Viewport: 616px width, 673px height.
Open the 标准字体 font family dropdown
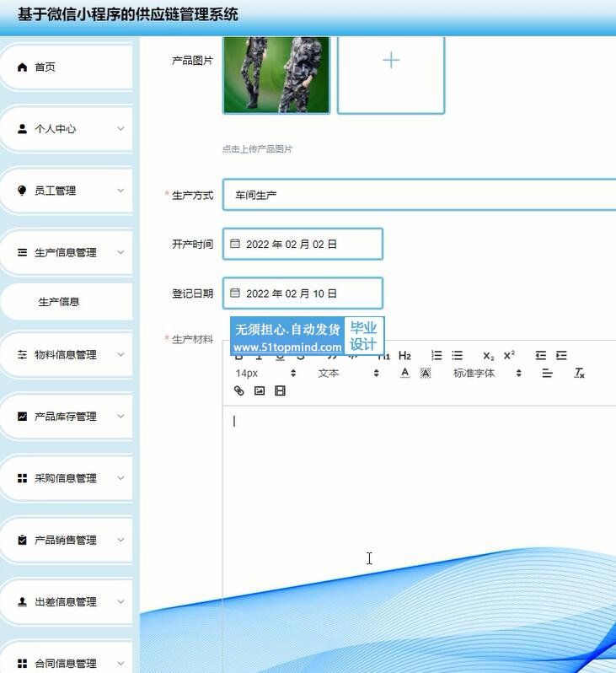tap(487, 373)
